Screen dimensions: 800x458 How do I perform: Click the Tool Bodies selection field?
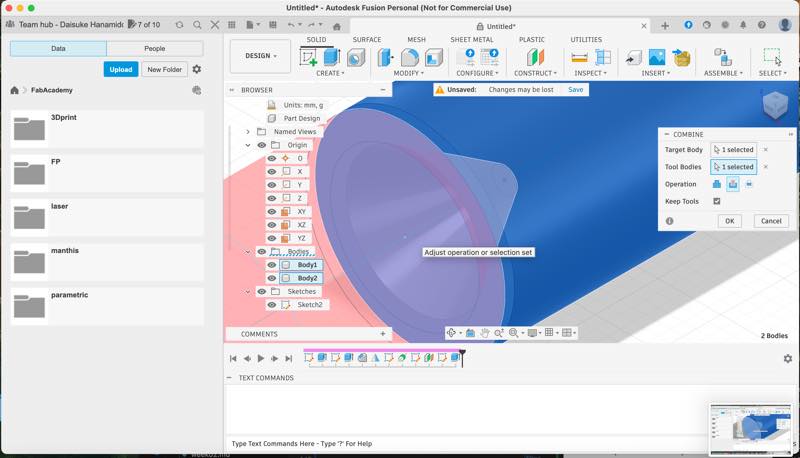(x=733, y=167)
